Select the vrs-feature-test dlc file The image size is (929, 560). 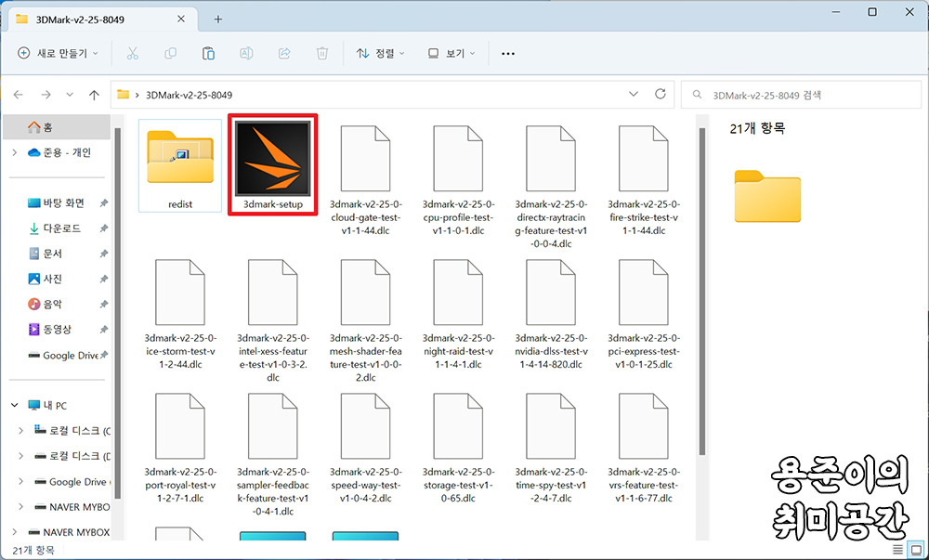click(644, 448)
